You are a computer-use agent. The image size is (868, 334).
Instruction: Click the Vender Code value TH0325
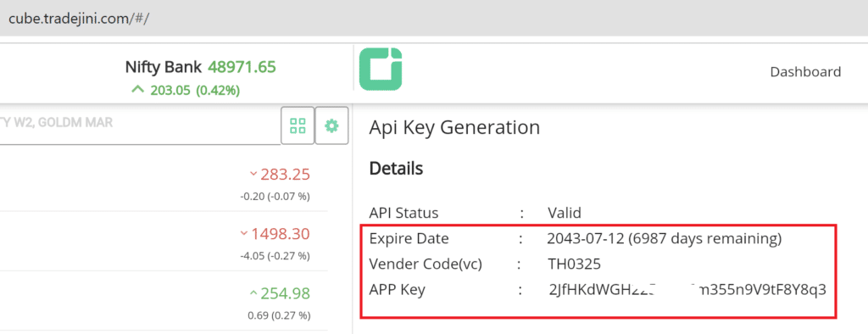pyautogui.click(x=574, y=264)
